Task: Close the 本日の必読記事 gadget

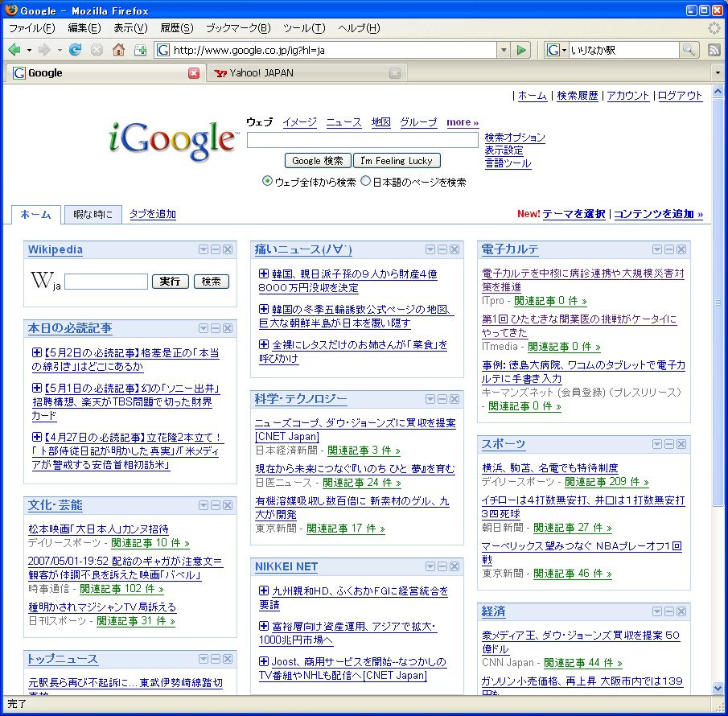Action: (228, 328)
